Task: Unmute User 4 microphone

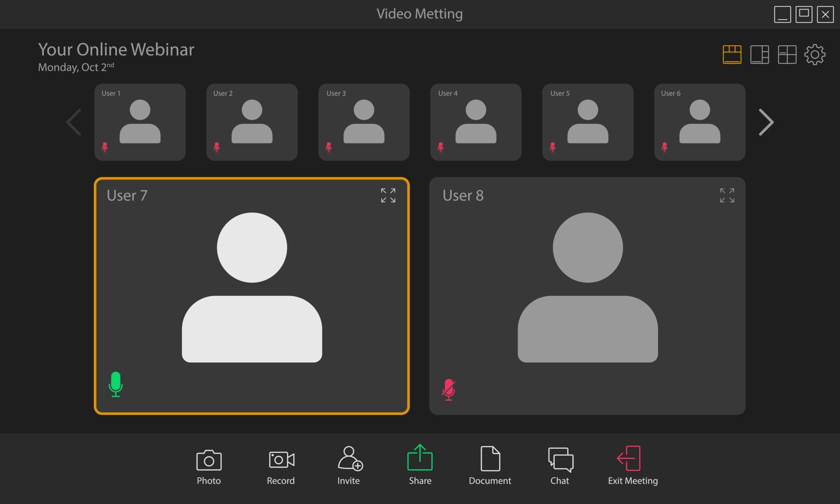Action: (441, 147)
